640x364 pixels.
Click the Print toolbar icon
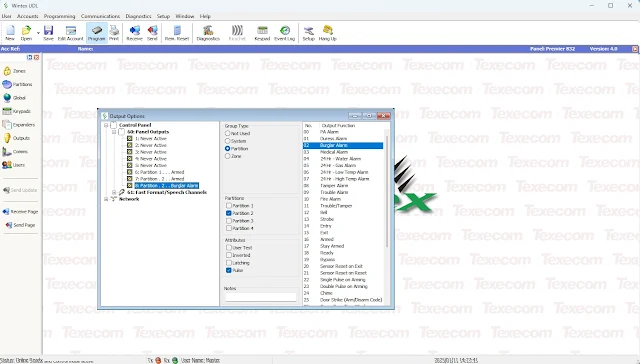[x=114, y=33]
